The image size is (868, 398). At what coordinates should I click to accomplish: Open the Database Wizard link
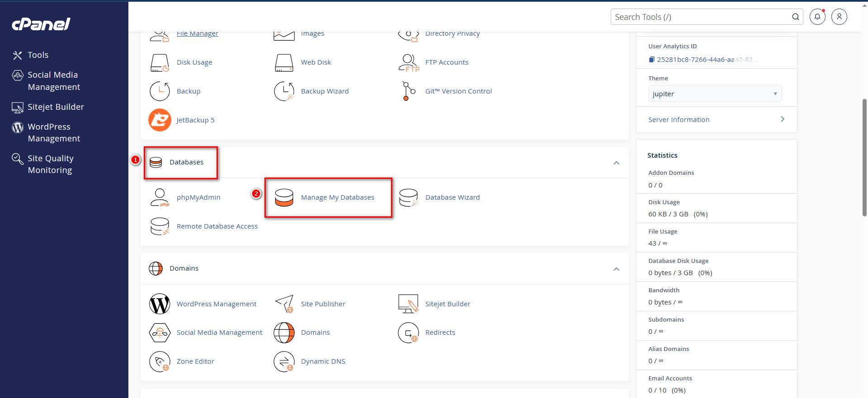click(x=453, y=197)
